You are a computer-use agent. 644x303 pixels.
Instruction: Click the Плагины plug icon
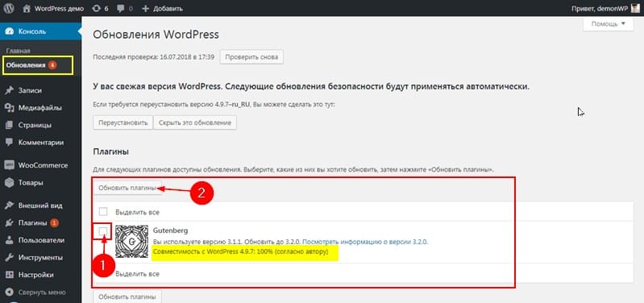(10, 223)
